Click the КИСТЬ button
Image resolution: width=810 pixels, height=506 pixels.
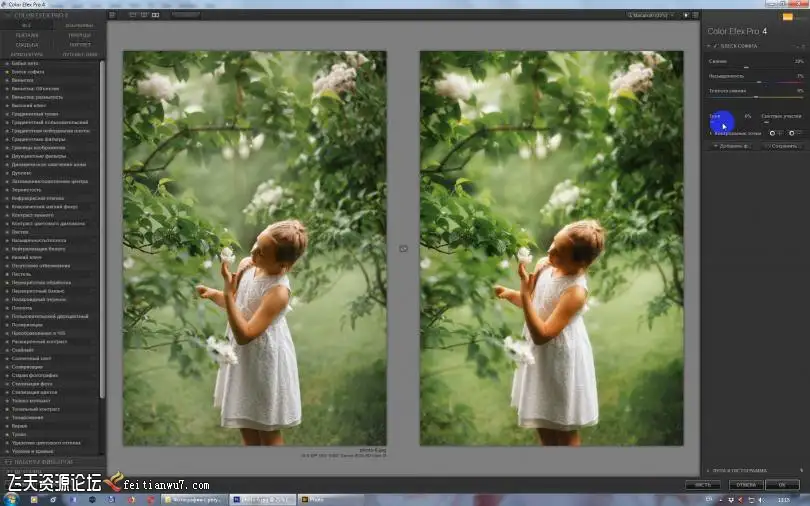click(703, 485)
